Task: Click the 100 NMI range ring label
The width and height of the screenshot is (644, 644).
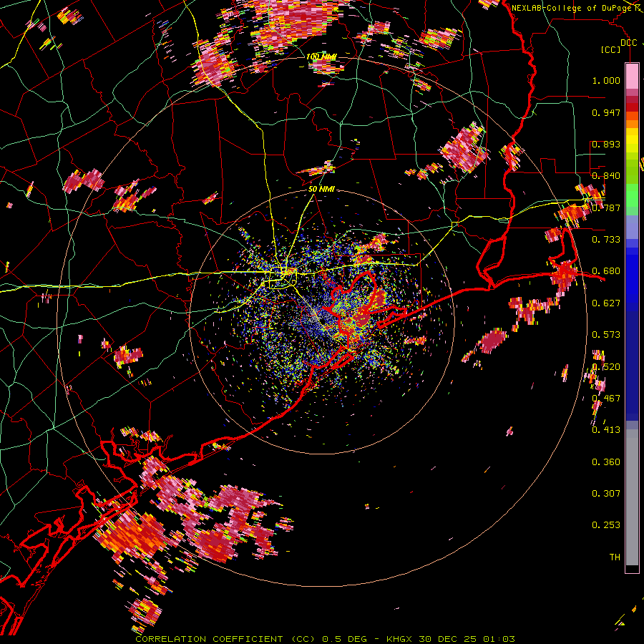Action: (x=321, y=57)
